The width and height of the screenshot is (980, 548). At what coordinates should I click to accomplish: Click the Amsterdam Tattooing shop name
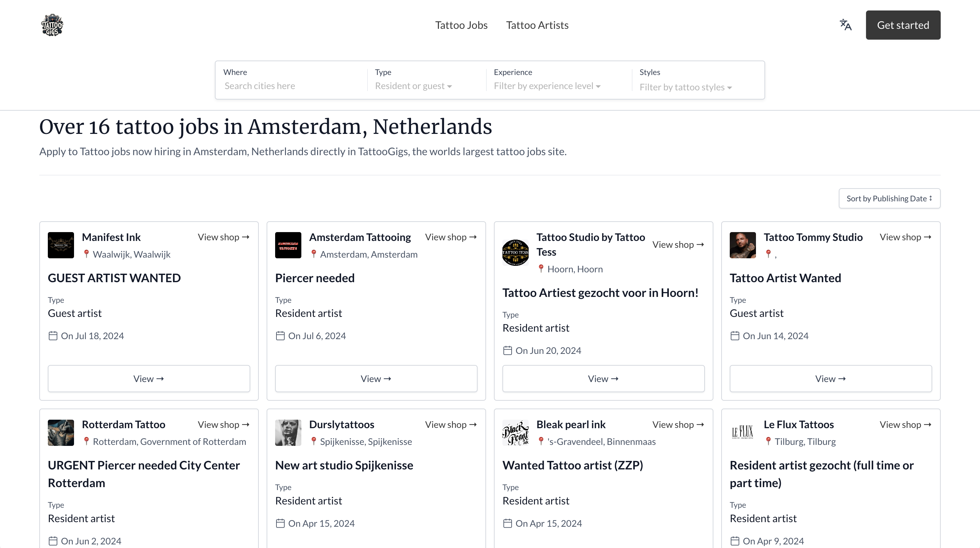(x=360, y=237)
